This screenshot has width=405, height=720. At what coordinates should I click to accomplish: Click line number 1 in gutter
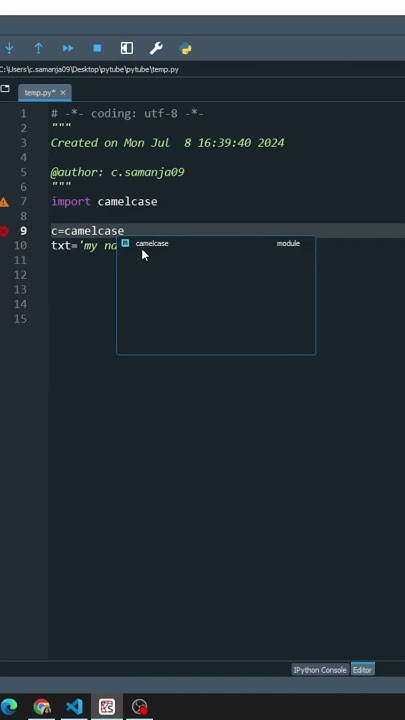(23, 113)
